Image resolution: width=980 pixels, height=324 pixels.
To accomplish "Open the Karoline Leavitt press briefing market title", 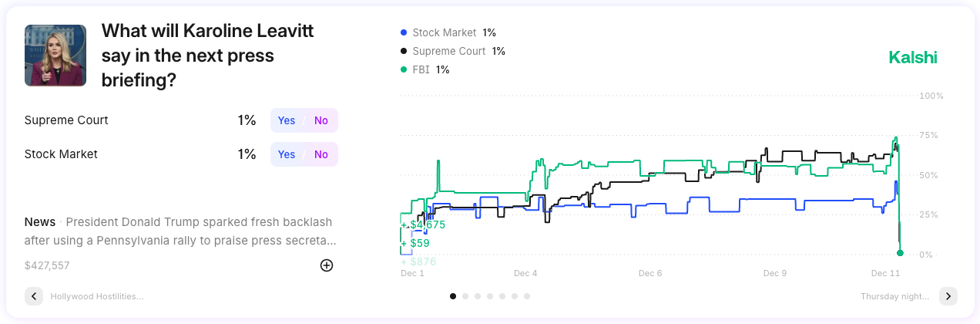I will [x=208, y=56].
